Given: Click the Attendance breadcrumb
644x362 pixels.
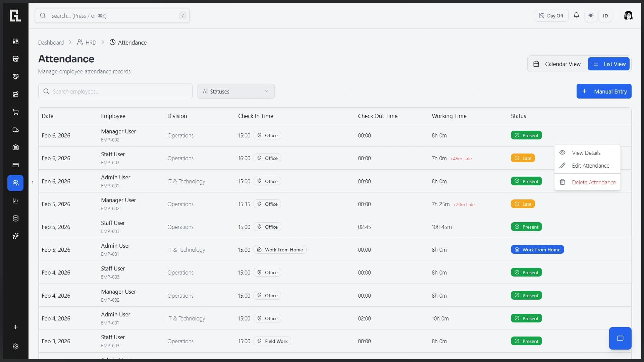Looking at the screenshot, I should [128, 43].
